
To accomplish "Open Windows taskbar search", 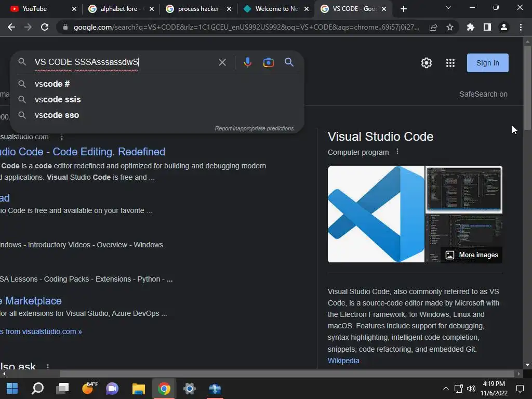I will [x=37, y=389].
